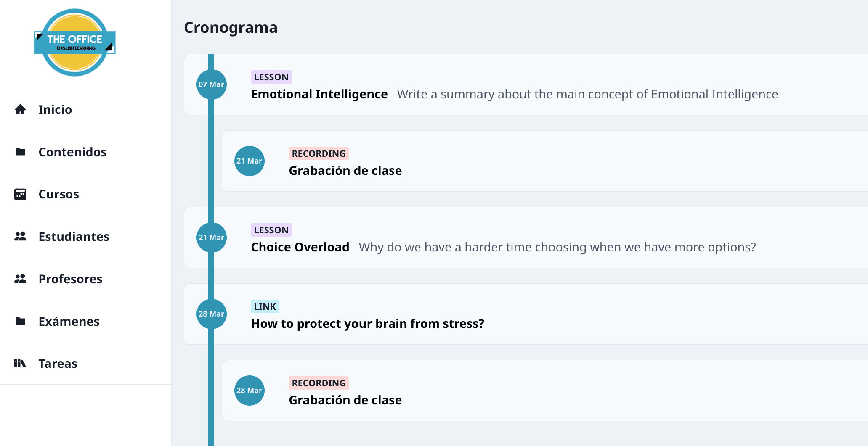Select the 28 Mar link timeline marker
868x446 pixels.
(212, 314)
